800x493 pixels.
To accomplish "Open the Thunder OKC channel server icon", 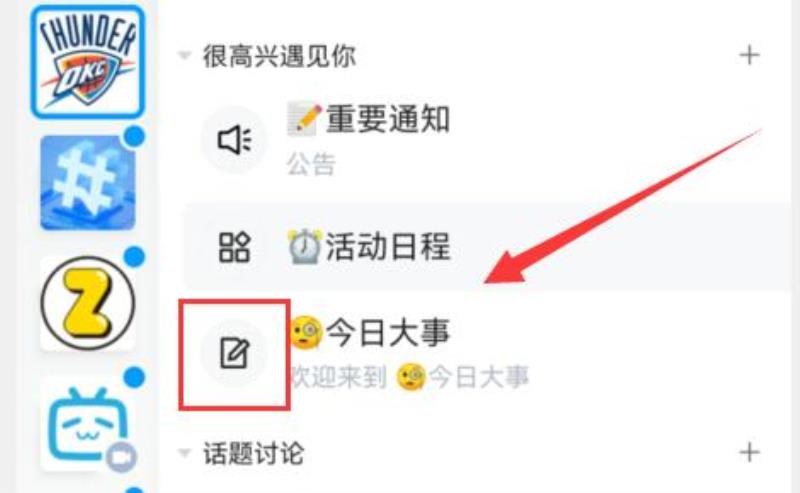I will pyautogui.click(x=88, y=62).
